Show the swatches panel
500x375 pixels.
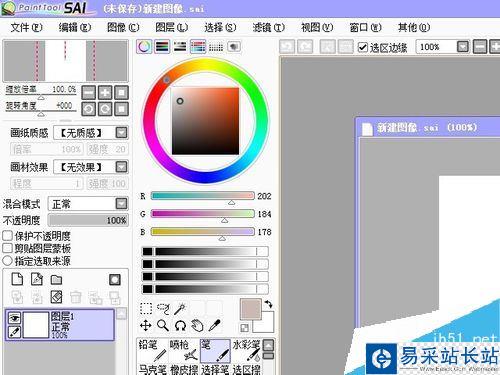(x=216, y=47)
